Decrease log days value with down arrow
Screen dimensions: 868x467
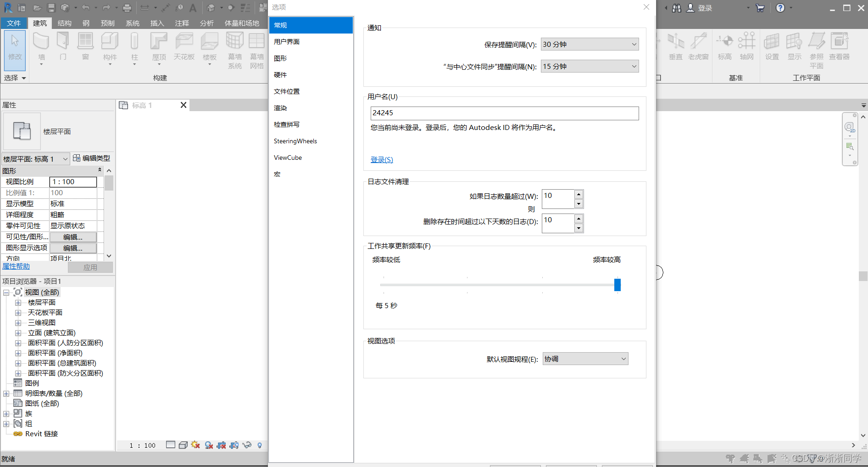pos(579,228)
